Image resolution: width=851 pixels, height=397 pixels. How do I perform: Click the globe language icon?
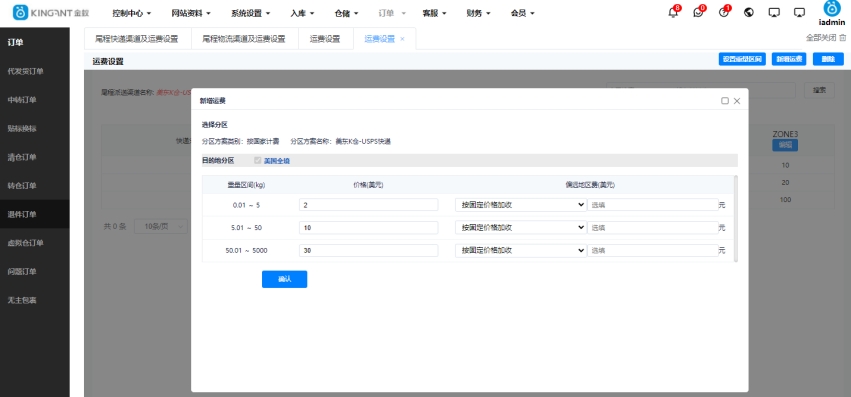(x=749, y=13)
